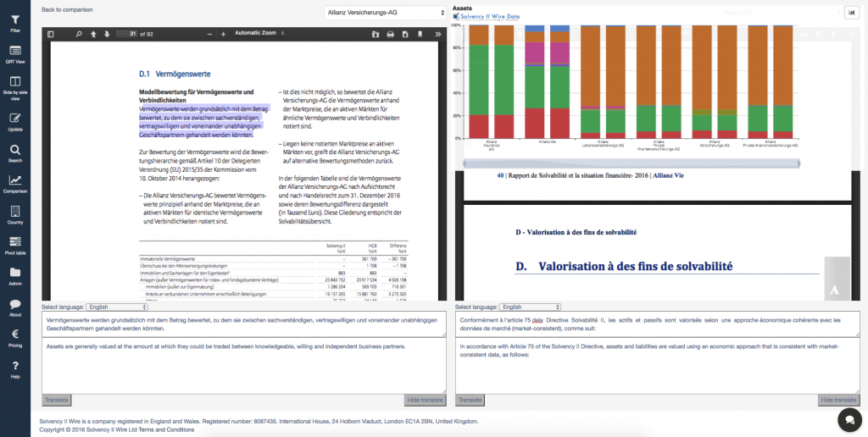
Task: Open the Filter sidebar tool
Action: (15, 23)
